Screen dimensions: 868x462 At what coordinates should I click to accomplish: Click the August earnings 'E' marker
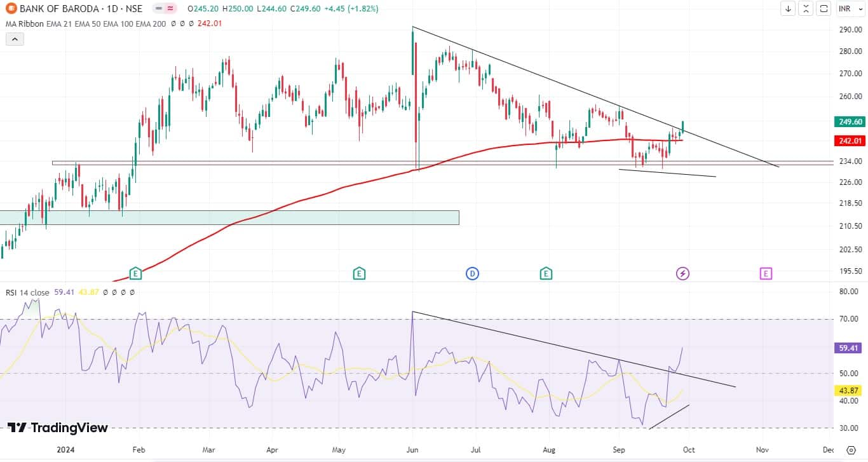(546, 273)
